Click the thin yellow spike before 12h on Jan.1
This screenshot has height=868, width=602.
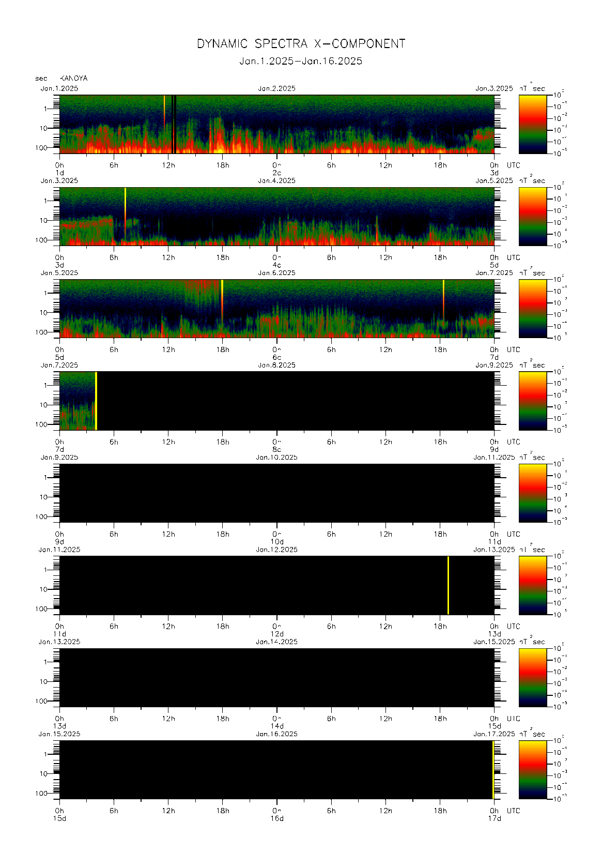click(x=164, y=111)
